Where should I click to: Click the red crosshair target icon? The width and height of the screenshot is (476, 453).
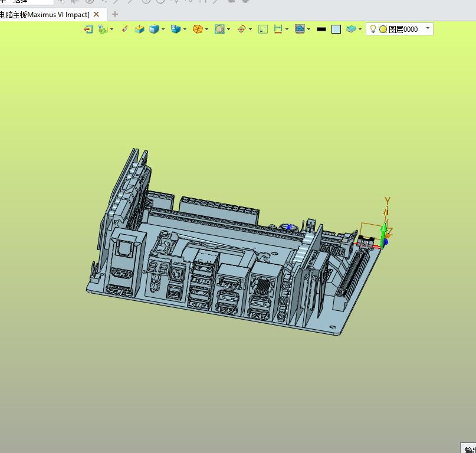click(241, 29)
